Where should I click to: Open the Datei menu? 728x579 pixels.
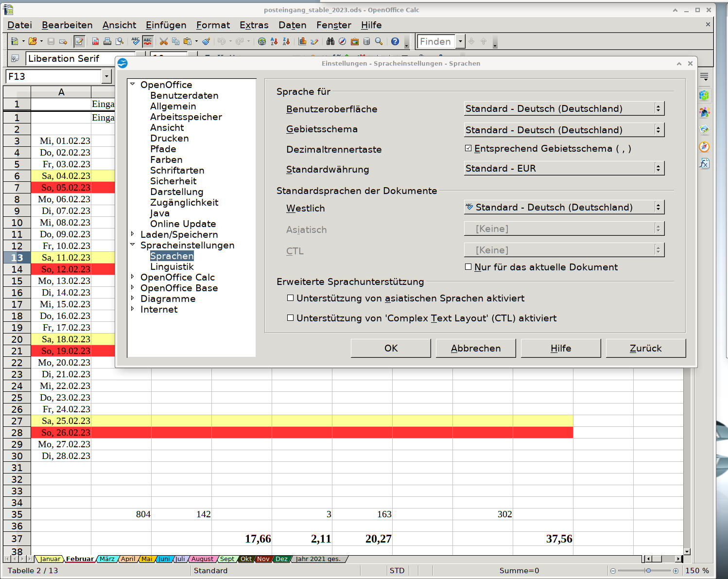[20, 25]
